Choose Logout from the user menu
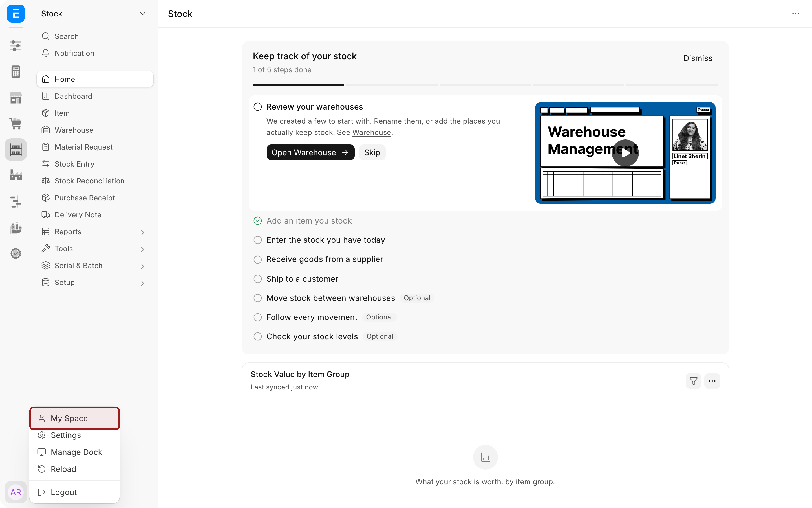The width and height of the screenshot is (812, 508). (74, 492)
